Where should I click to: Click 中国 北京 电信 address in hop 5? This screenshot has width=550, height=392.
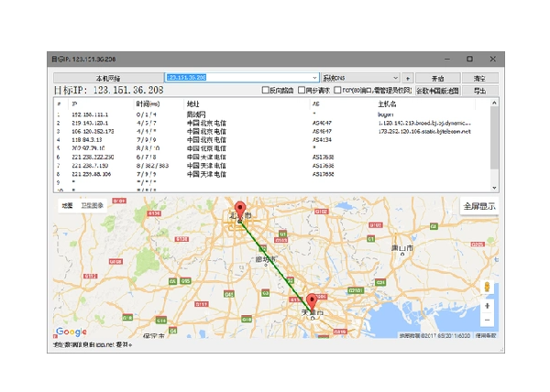[206, 148]
